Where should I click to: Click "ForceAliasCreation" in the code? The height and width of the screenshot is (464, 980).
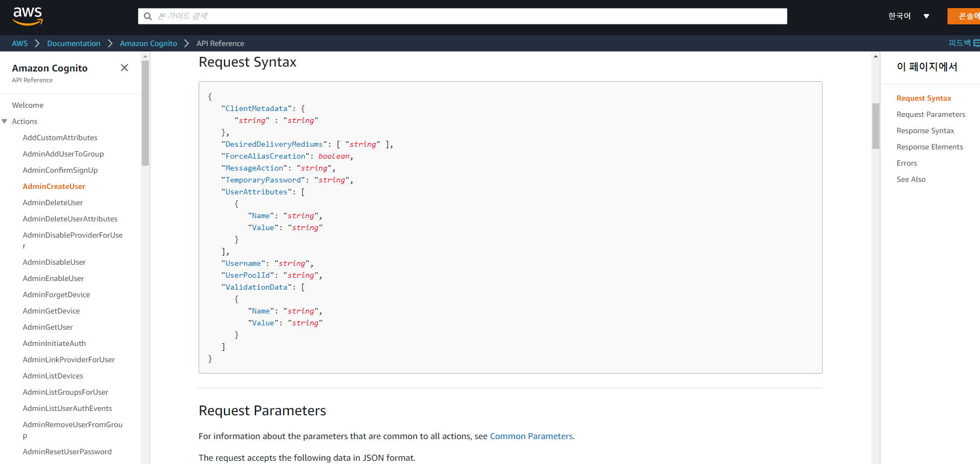click(x=265, y=156)
